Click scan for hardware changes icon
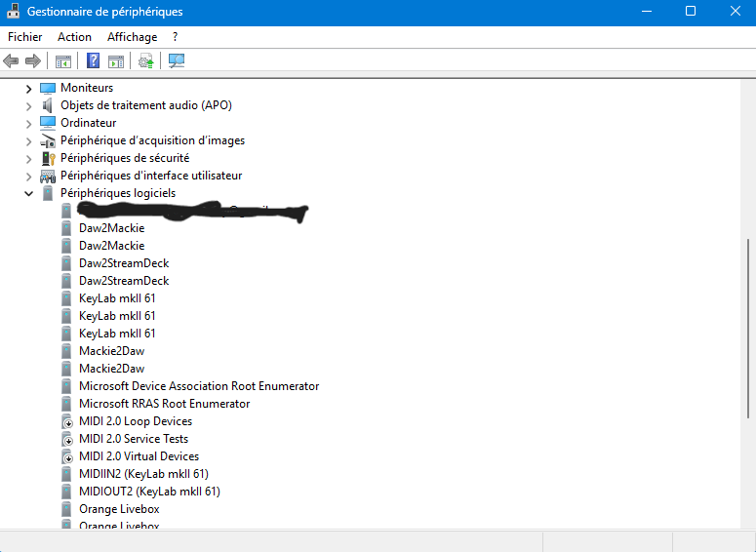 177,61
